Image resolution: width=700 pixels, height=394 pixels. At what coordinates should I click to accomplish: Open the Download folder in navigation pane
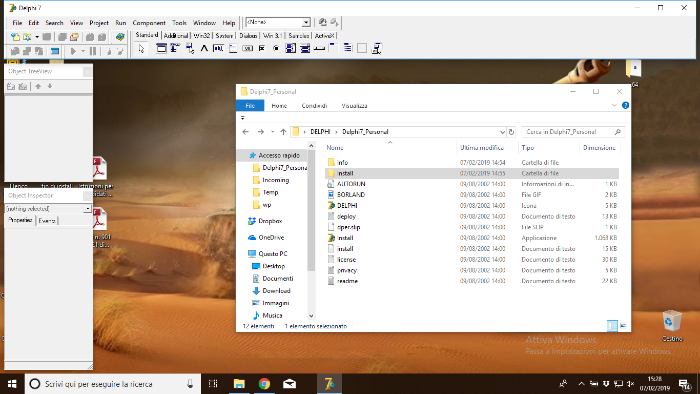tap(276, 291)
